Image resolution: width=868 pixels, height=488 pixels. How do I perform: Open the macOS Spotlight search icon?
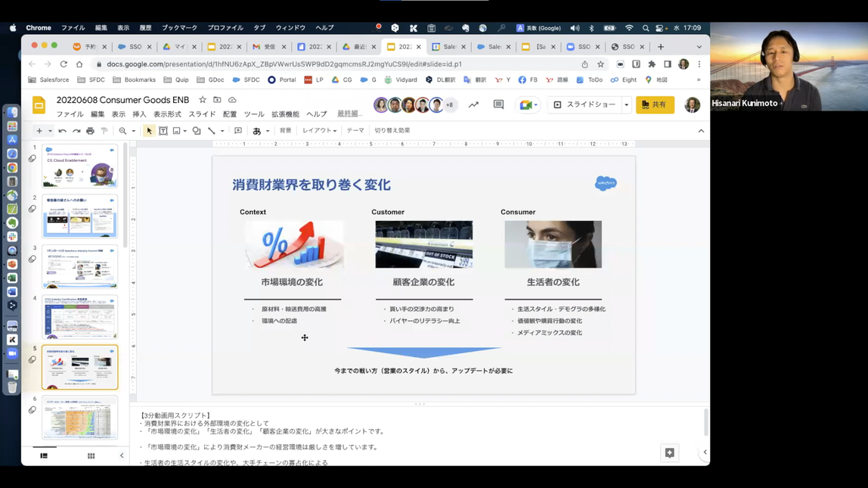646,28
